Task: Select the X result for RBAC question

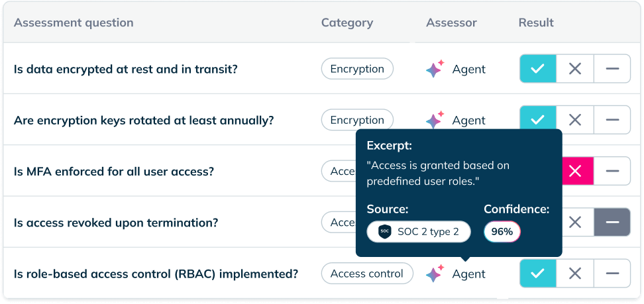Action: (x=575, y=273)
